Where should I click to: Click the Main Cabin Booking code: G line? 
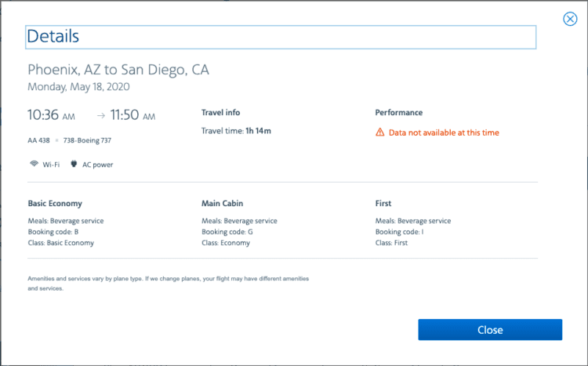click(227, 232)
